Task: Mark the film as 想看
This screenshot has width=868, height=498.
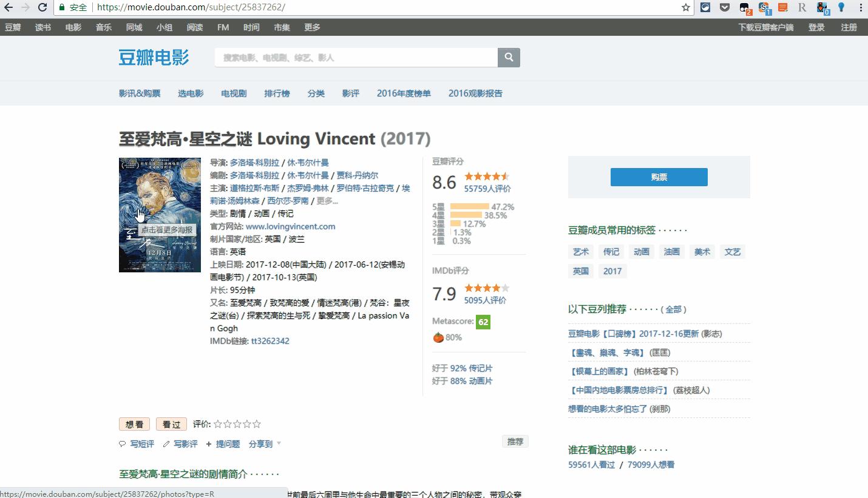Action: pyautogui.click(x=134, y=425)
